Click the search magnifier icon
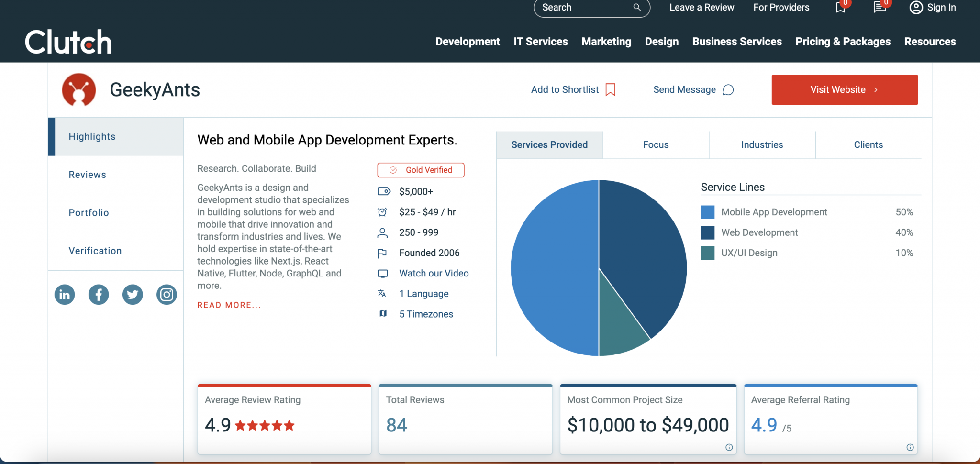Viewport: 980px width, 464px height. [x=636, y=8]
